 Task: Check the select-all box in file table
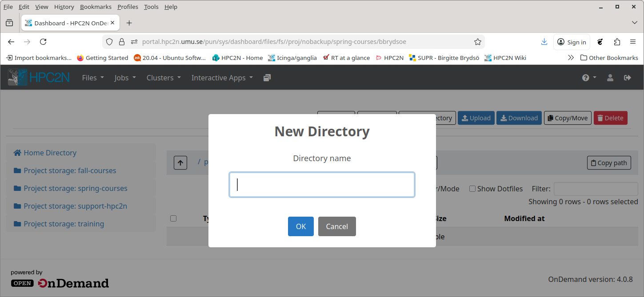tap(173, 218)
